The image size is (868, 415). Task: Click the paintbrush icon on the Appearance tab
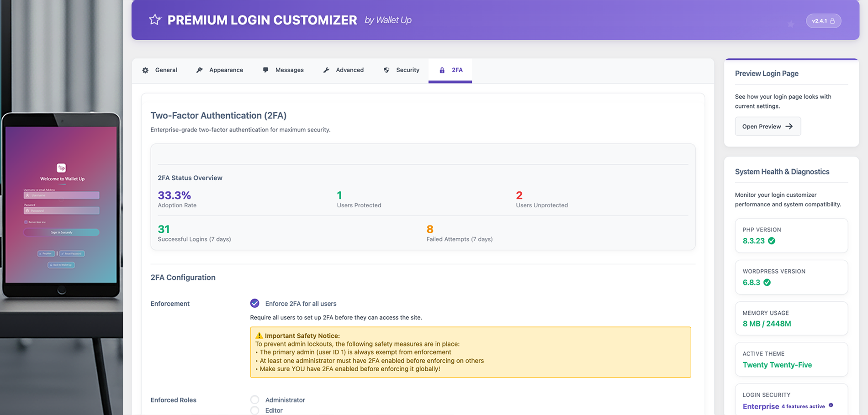click(200, 70)
